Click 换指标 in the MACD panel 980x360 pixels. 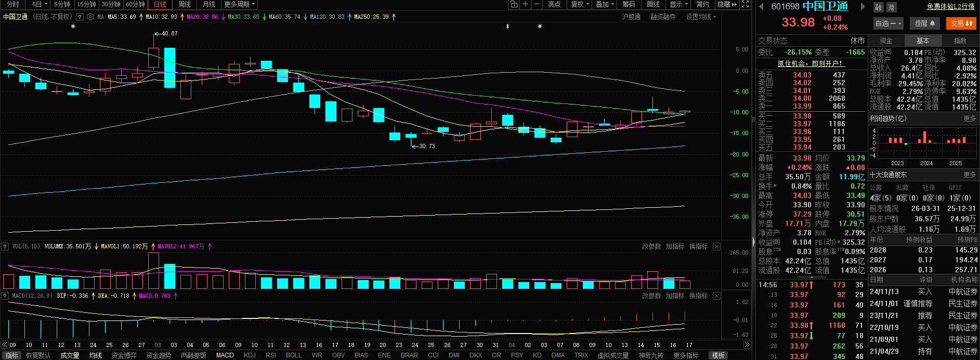click(698, 296)
